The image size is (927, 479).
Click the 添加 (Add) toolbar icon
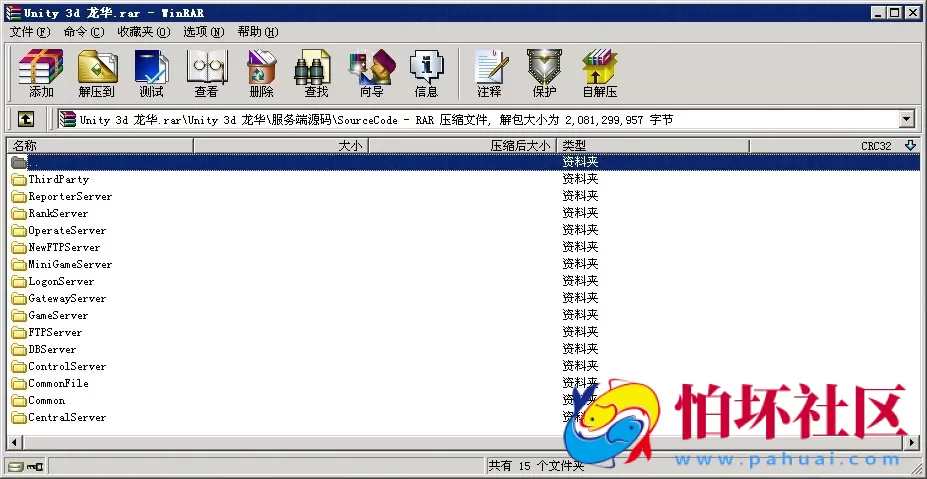tap(41, 73)
